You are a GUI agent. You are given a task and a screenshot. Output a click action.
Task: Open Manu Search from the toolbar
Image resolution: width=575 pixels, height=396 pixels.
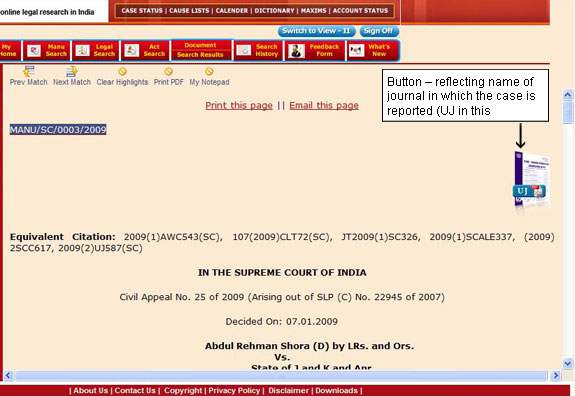click(x=47, y=50)
